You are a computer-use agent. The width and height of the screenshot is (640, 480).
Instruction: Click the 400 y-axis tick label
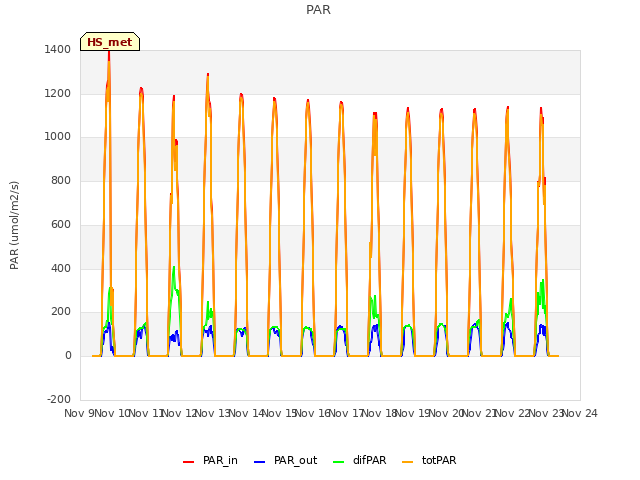pos(61,268)
